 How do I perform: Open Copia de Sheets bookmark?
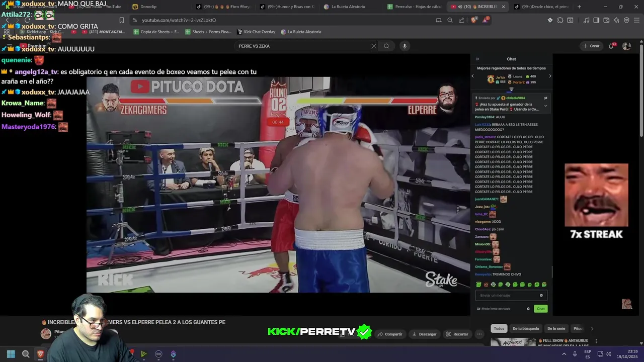click(x=156, y=32)
